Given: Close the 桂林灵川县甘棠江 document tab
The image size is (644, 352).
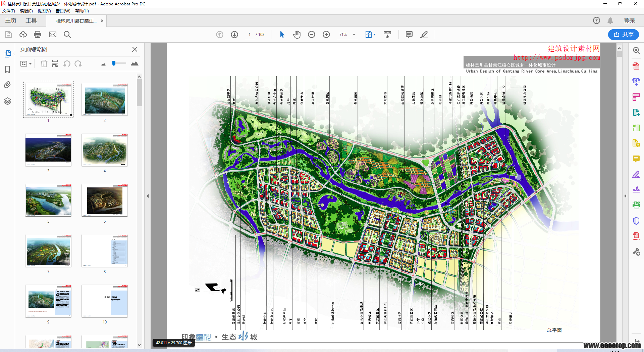Looking at the screenshot, I should pyautogui.click(x=102, y=21).
